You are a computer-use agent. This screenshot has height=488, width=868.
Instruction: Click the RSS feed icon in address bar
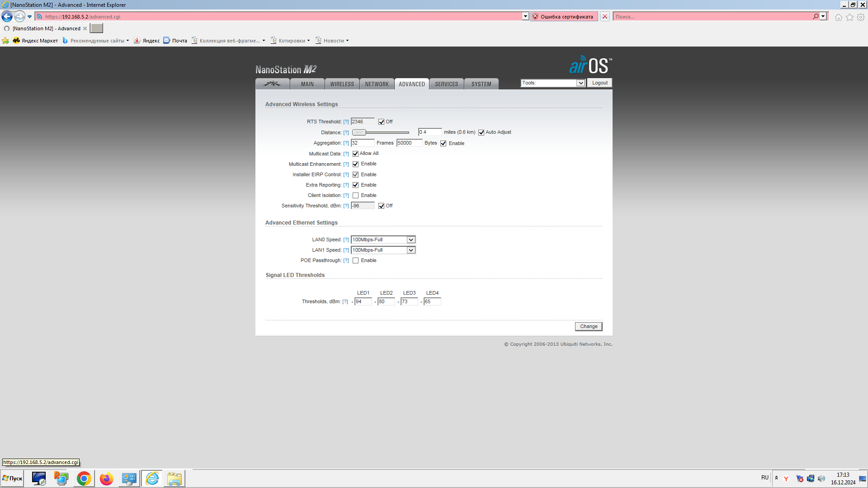click(x=40, y=17)
